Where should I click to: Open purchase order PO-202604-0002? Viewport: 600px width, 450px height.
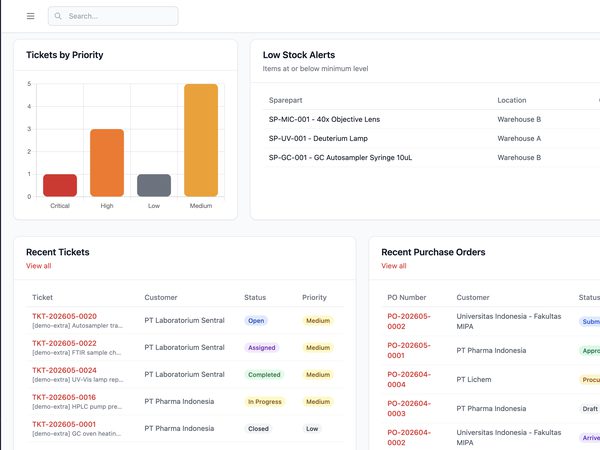[409, 438]
